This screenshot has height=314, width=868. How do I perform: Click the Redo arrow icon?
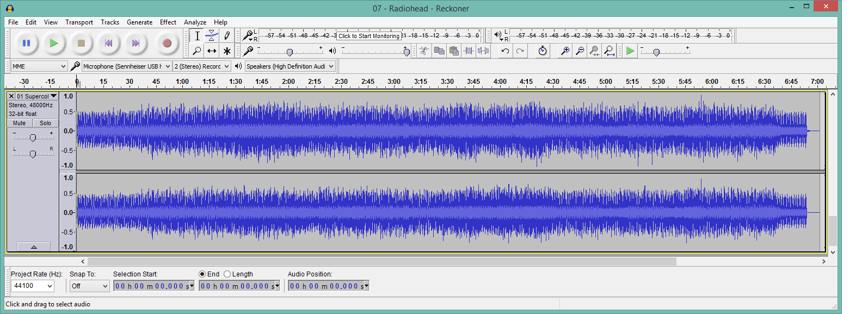pos(520,51)
